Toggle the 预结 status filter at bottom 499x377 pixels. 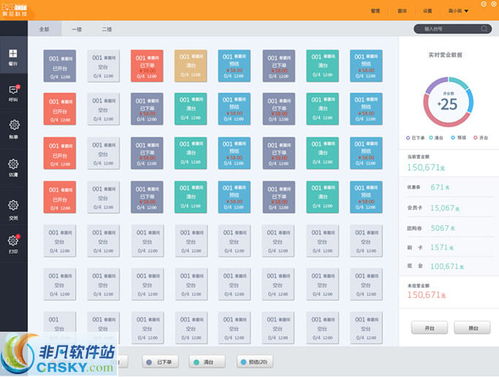click(x=255, y=362)
